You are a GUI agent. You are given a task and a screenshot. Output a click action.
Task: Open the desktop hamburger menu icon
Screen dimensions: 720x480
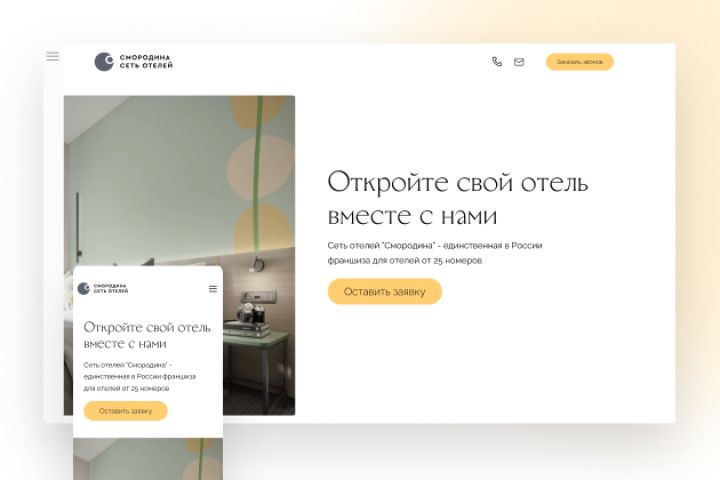coord(53,56)
